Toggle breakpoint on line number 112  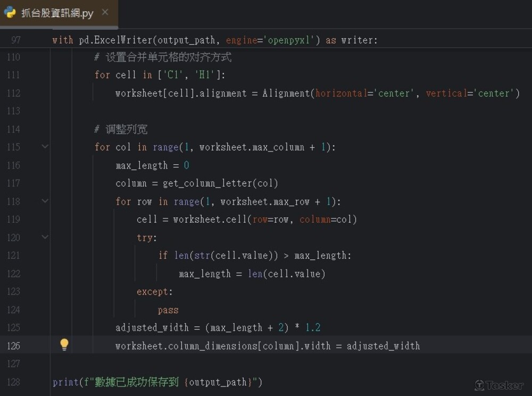(14, 93)
